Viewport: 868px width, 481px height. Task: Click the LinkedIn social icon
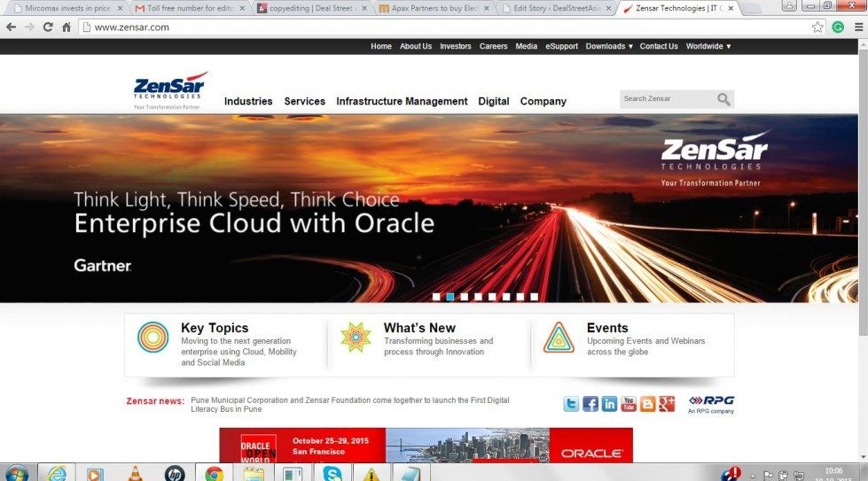[x=610, y=404]
